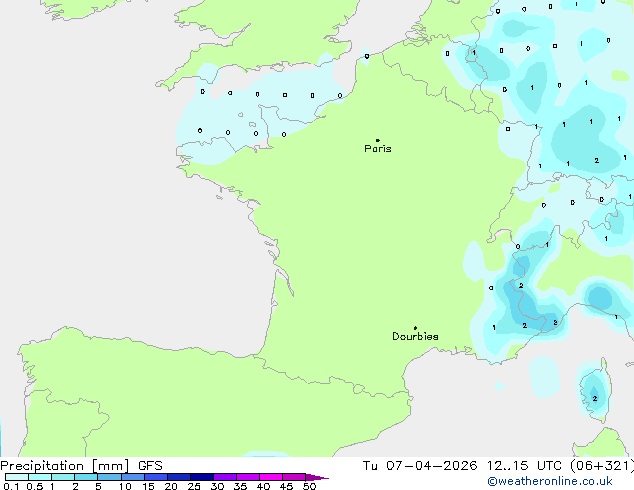Pick the 15–20 mm legend color swatch
The height and width of the screenshot is (490, 634).
tap(155, 477)
